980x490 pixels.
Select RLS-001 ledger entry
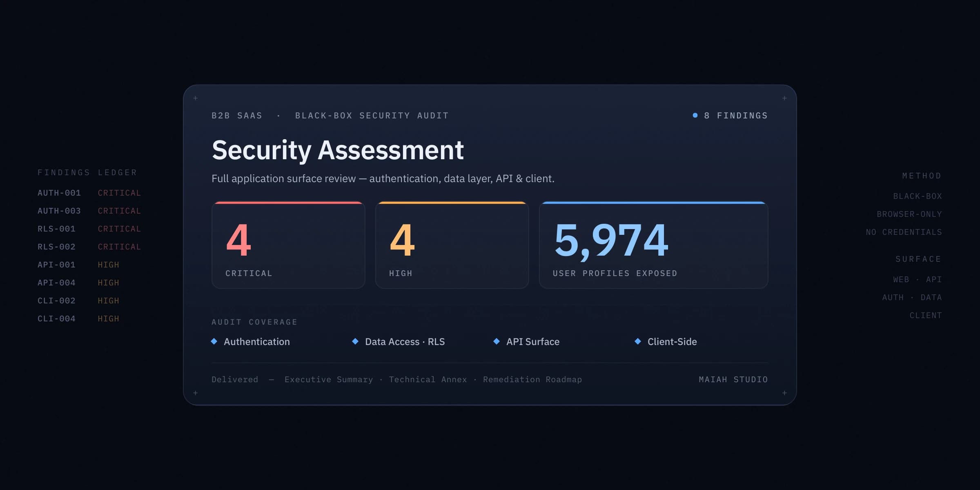56,229
